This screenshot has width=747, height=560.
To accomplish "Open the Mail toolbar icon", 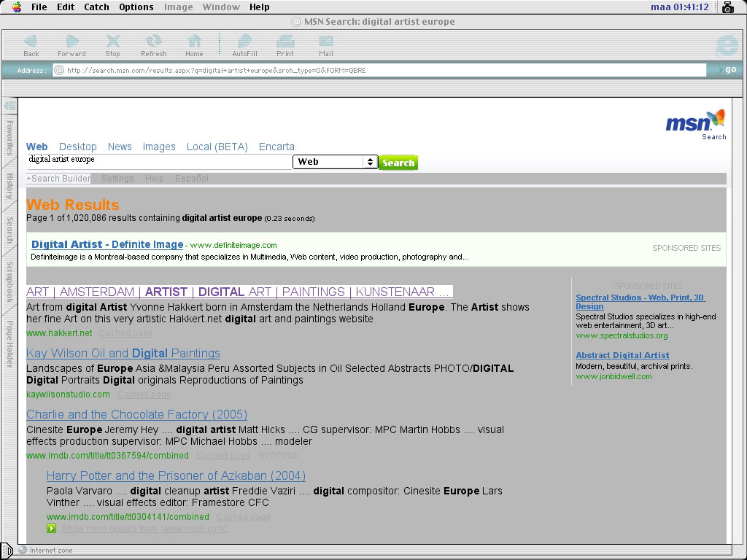I will pyautogui.click(x=326, y=42).
